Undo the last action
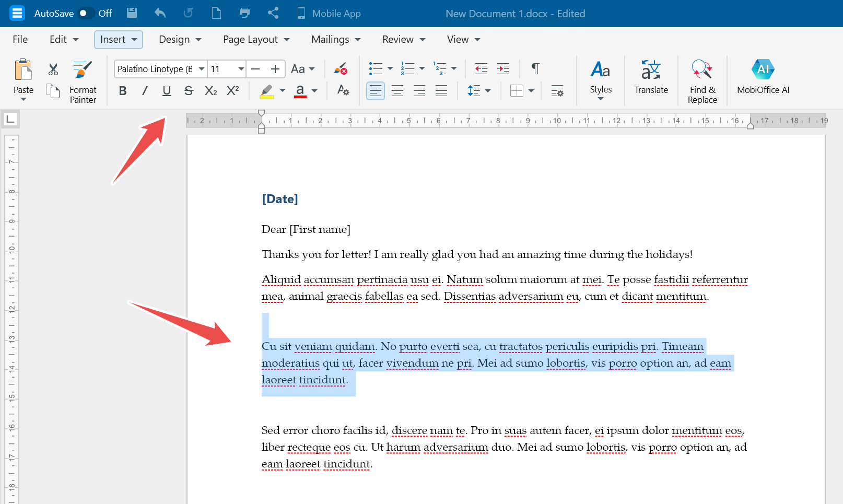843x504 pixels. (160, 13)
